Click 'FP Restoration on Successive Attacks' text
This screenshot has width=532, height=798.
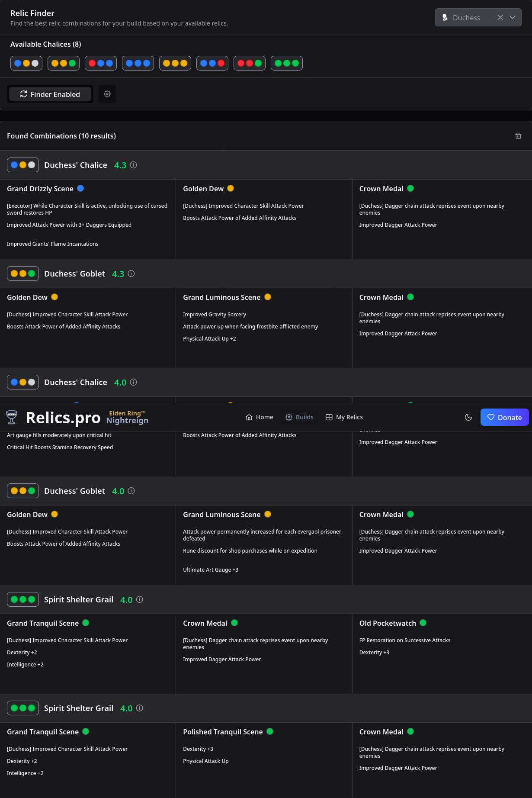click(x=405, y=640)
